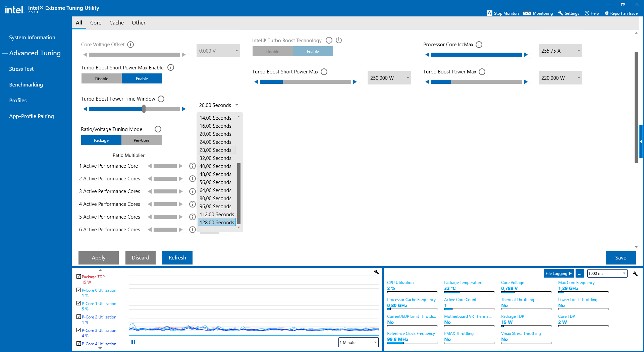Show info for Turbo Boost Short Power Max

(x=324, y=72)
